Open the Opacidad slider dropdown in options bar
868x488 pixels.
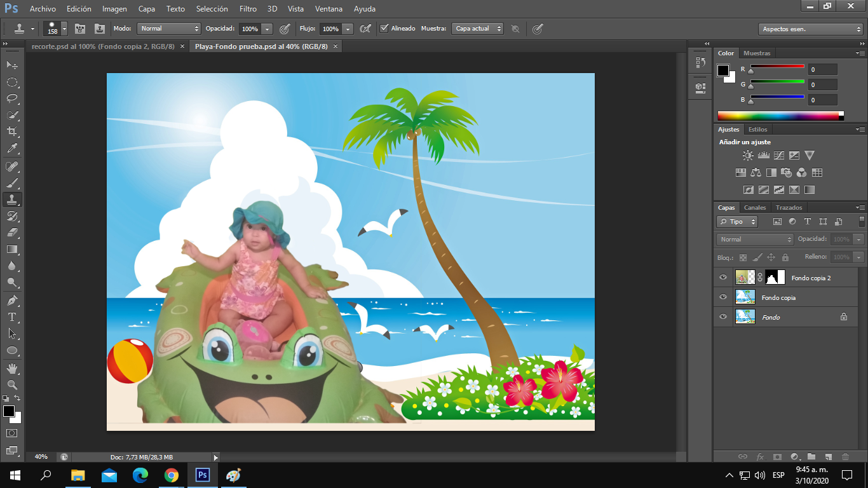[x=267, y=29]
